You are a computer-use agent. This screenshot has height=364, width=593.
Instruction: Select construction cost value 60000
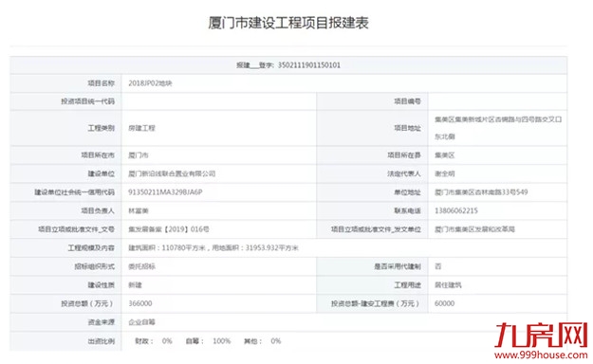coord(445,303)
